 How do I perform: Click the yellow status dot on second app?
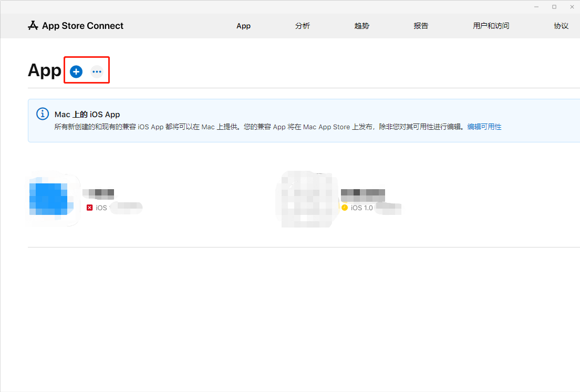(x=345, y=208)
